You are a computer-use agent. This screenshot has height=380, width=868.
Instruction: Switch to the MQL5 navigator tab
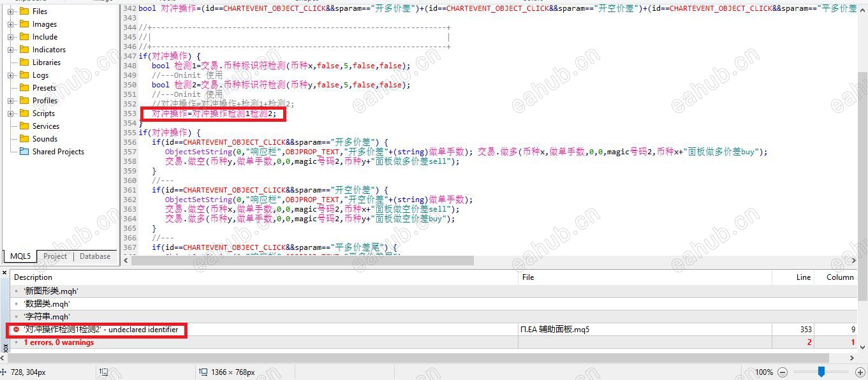pyautogui.click(x=20, y=256)
